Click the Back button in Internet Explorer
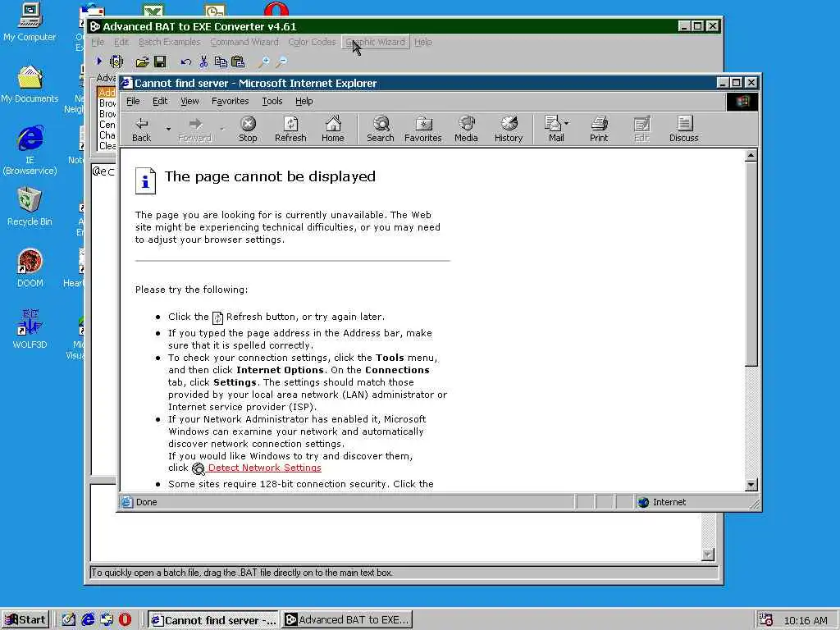The height and width of the screenshot is (630, 840). tap(141, 130)
